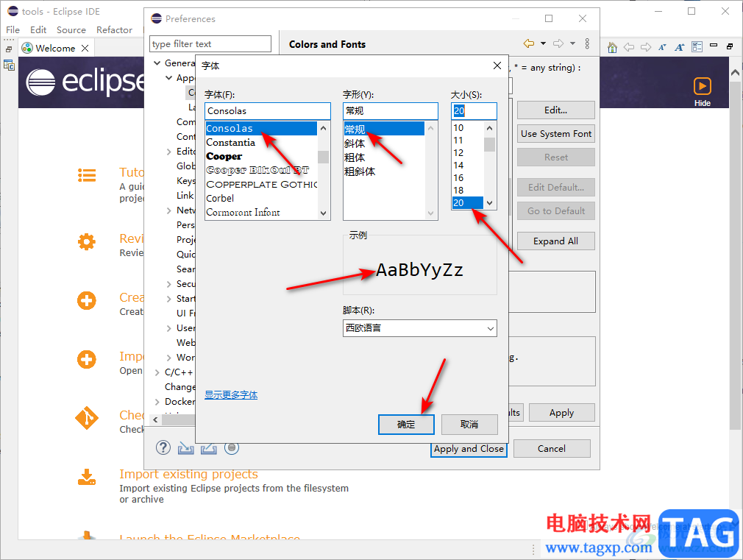
Task: Select 粗体 bold font style
Action: (x=355, y=157)
